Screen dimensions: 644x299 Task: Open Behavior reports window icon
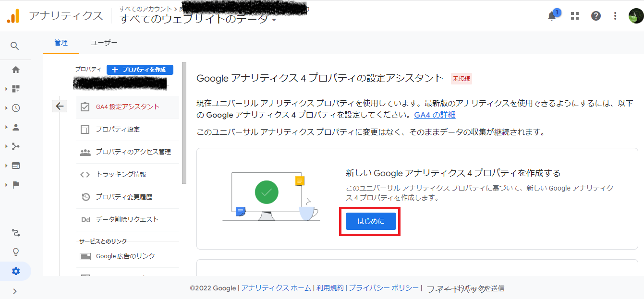16,166
